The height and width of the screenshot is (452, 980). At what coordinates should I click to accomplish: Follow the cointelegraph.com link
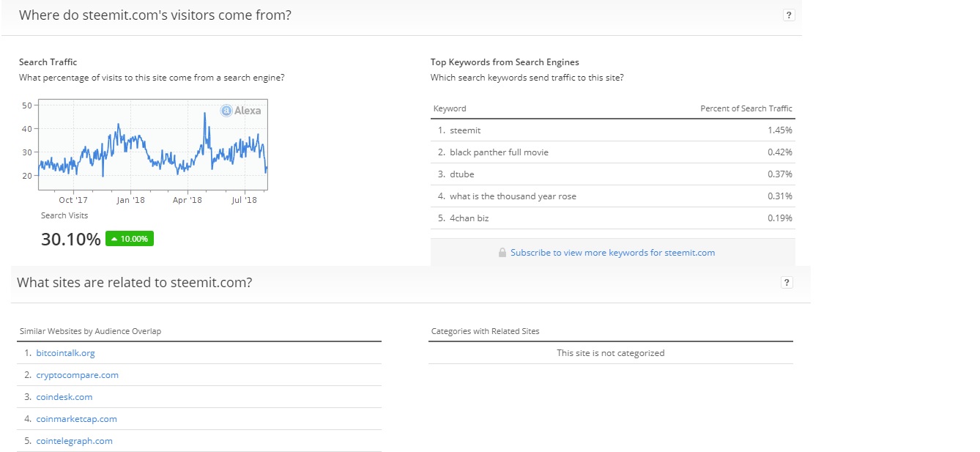coord(74,441)
